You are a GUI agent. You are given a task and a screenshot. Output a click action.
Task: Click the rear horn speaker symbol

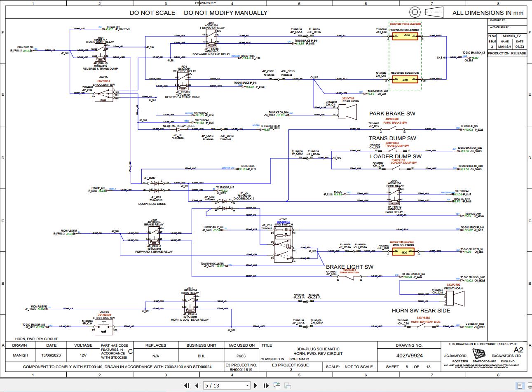pos(347,112)
